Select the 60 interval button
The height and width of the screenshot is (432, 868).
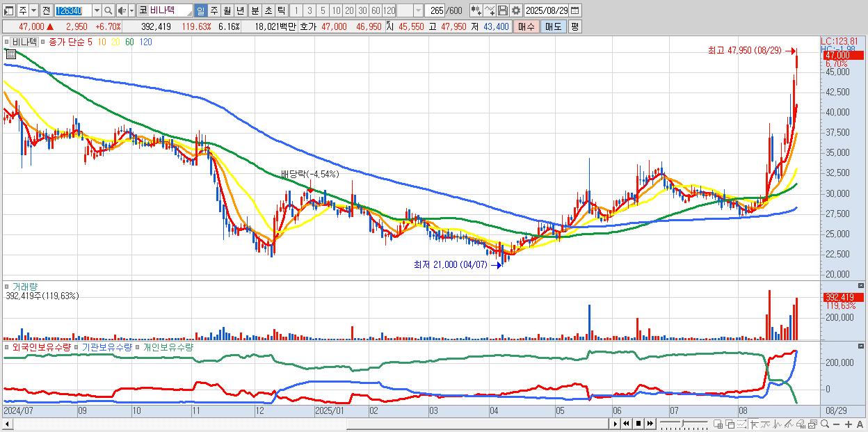tap(376, 10)
